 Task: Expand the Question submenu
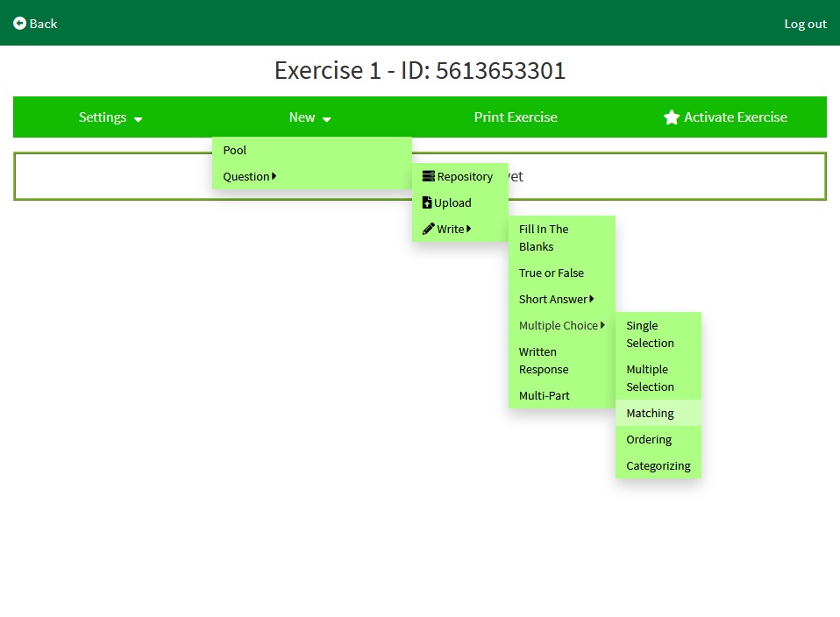coord(250,176)
